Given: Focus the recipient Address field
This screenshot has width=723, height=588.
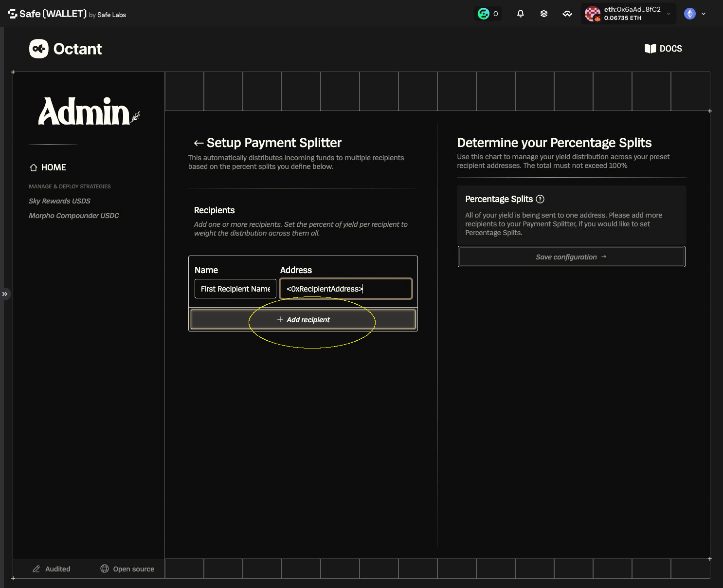Looking at the screenshot, I should click(x=346, y=289).
